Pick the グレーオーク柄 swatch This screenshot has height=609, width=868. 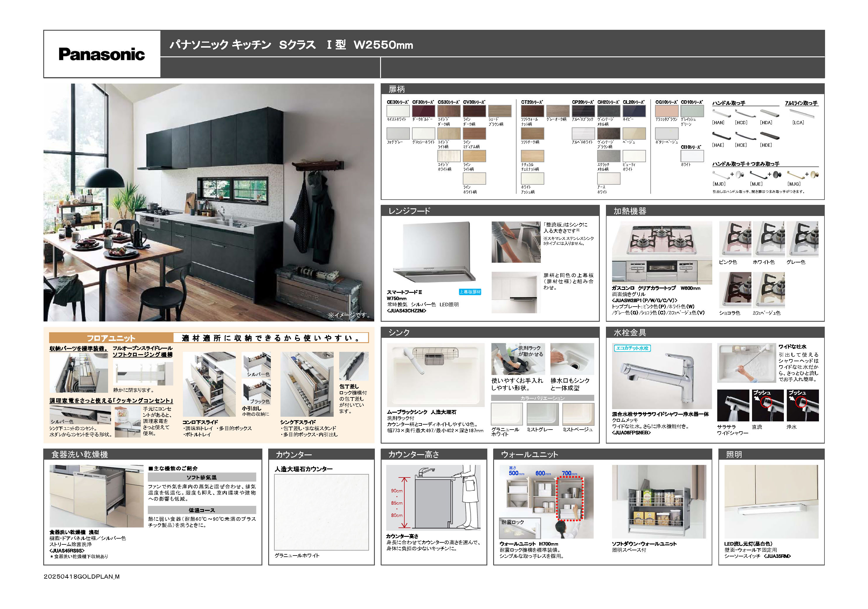click(x=558, y=111)
